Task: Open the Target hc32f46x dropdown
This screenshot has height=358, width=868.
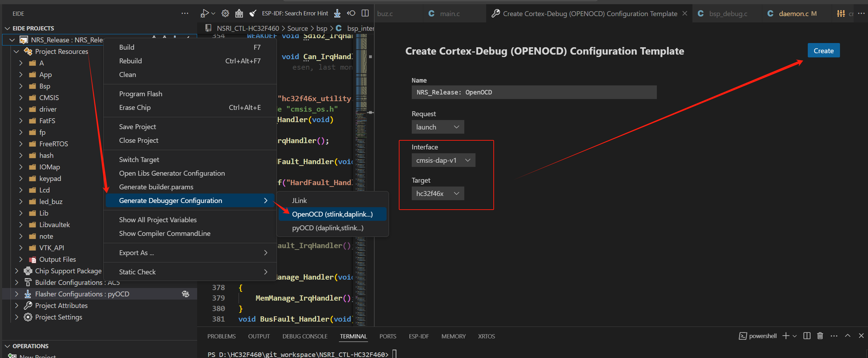Action: tap(438, 194)
